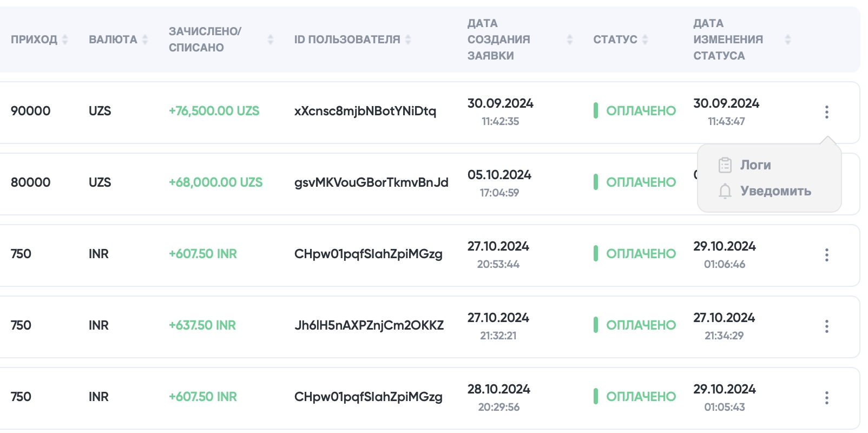The image size is (868, 433).
Task: Open the three-dot menu for the 90000 UZS row
Action: [x=826, y=112]
